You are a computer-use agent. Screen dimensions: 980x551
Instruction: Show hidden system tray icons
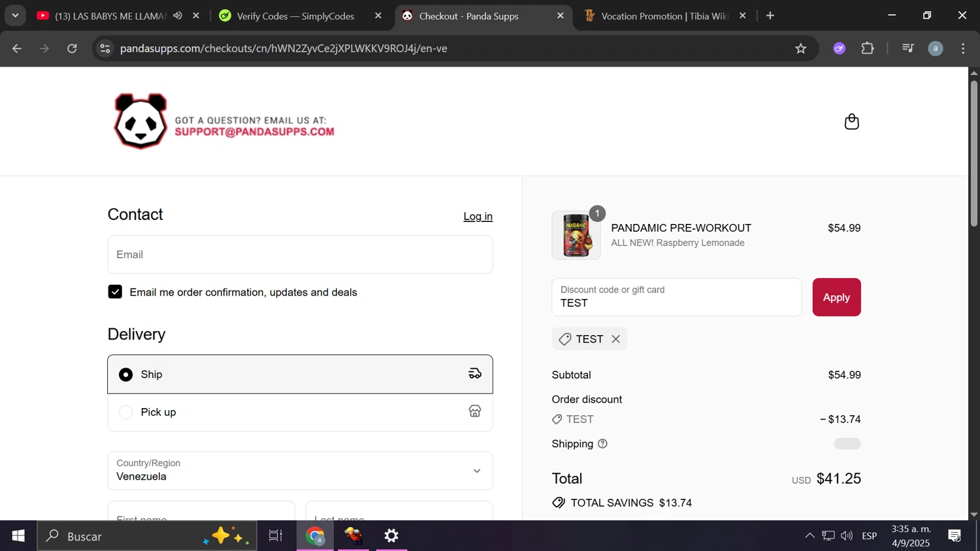coord(809,536)
